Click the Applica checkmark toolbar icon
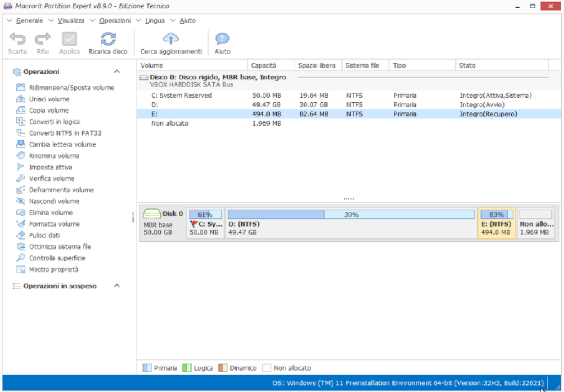Image resolution: width=564 pixels, height=392 pixels. [69, 39]
